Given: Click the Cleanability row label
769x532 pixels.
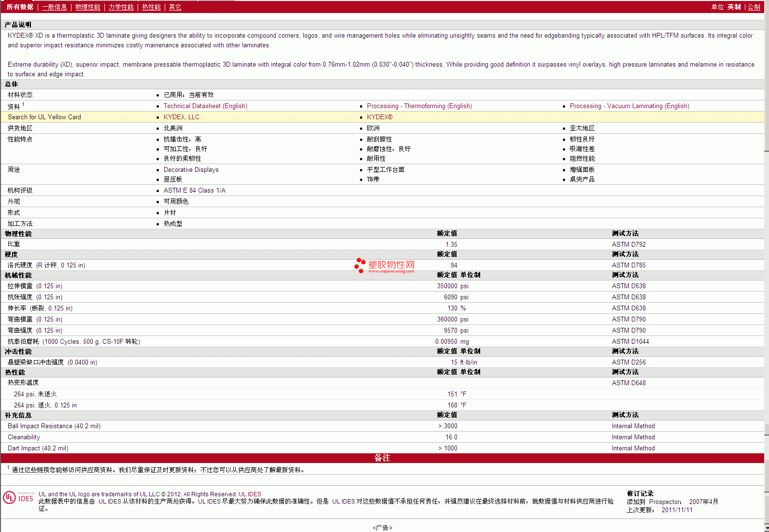Looking at the screenshot, I should (x=24, y=437).
